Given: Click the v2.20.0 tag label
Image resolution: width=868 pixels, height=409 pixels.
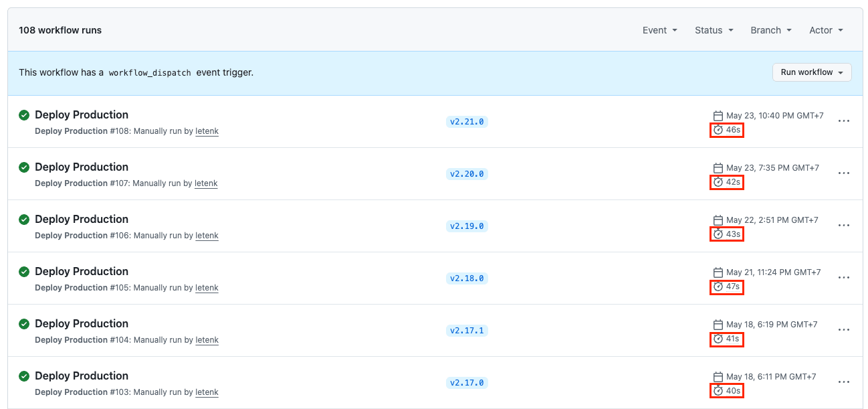Looking at the screenshot, I should [467, 174].
